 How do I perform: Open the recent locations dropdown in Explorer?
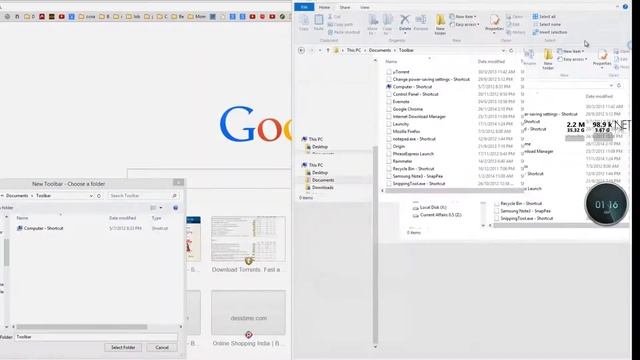click(320, 50)
